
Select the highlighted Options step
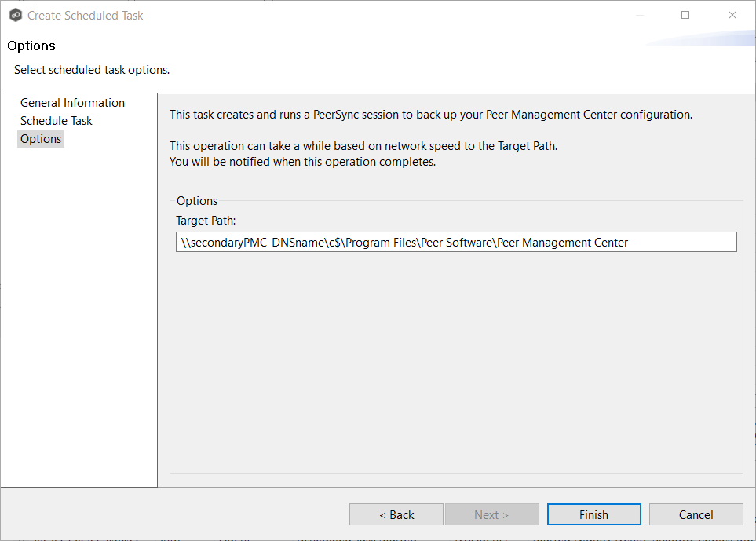(x=41, y=138)
